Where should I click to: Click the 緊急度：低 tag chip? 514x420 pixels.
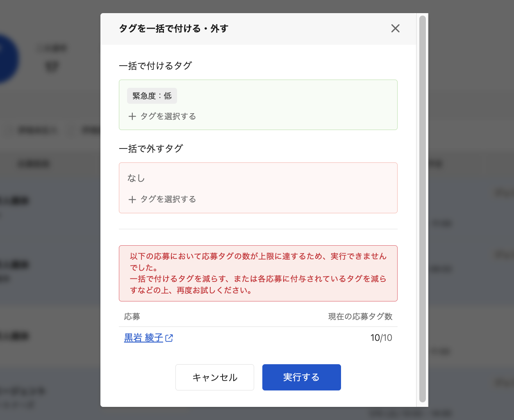[152, 96]
